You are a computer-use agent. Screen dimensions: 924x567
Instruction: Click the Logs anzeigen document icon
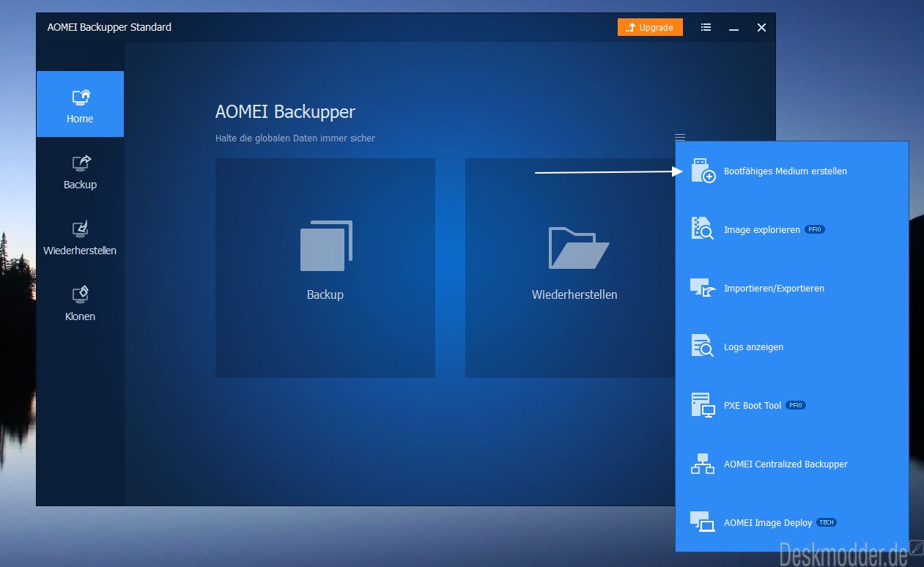(702, 346)
